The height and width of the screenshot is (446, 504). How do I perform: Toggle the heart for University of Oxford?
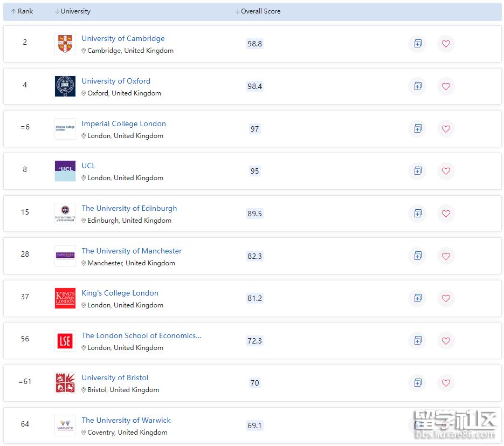(x=446, y=86)
